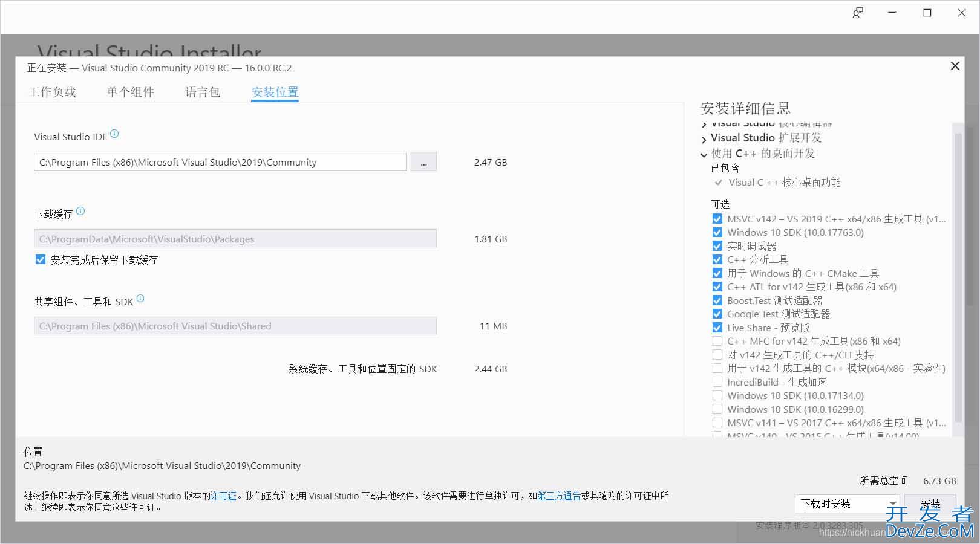Click the 所需总空间 6.73 GB value

click(x=939, y=481)
